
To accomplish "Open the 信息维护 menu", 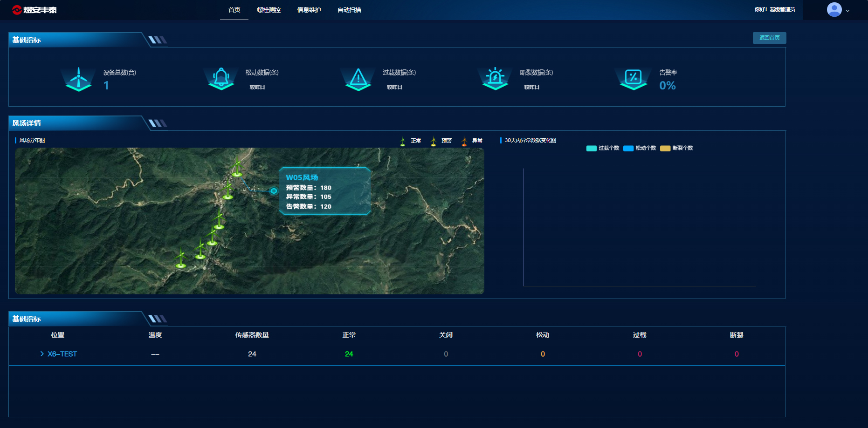I will (309, 10).
